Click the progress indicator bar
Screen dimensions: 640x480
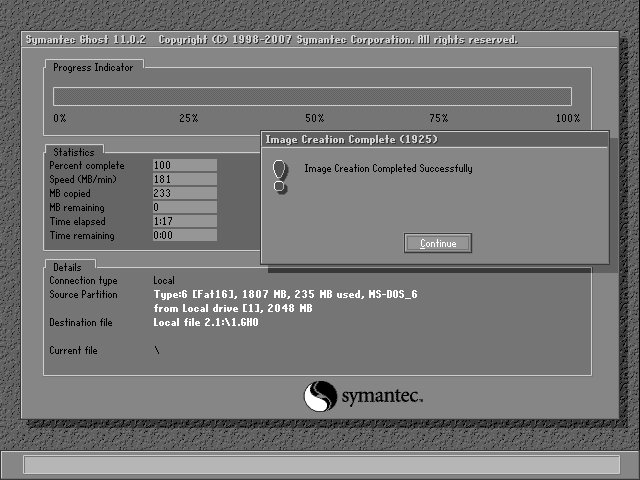[x=312, y=97]
